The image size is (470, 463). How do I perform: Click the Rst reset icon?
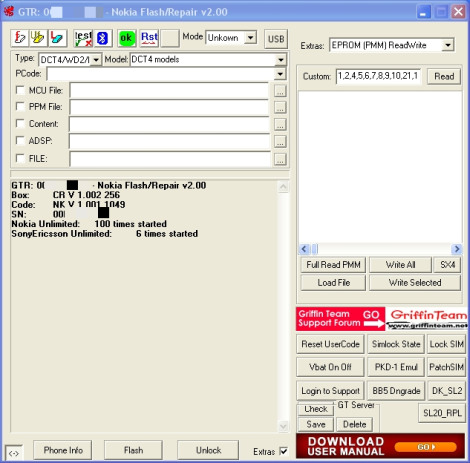pos(149,38)
